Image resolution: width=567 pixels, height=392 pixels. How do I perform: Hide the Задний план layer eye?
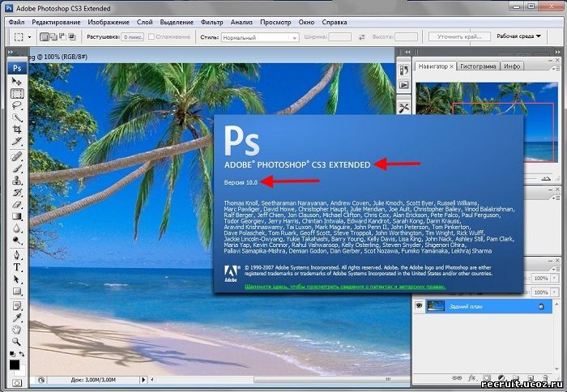tap(419, 306)
